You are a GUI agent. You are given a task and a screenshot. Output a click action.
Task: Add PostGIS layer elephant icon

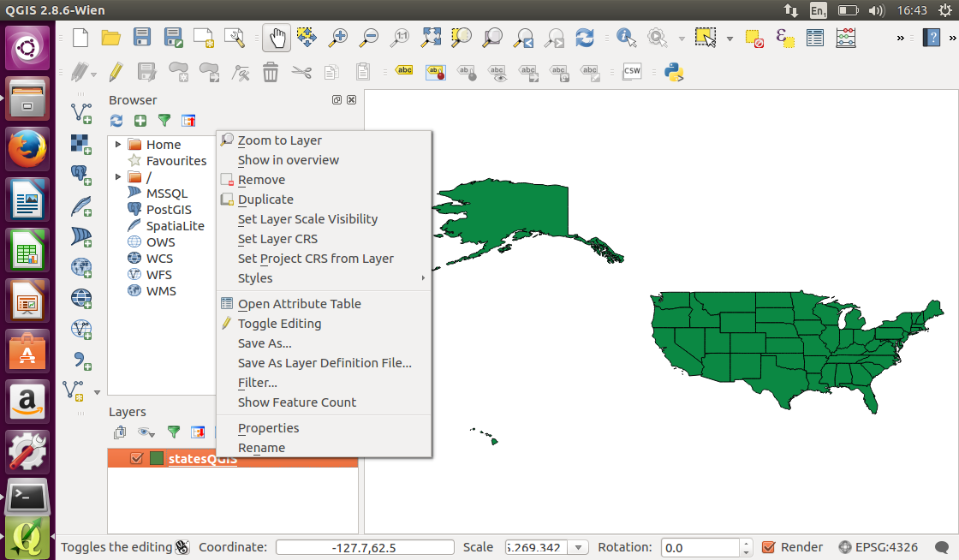point(80,175)
